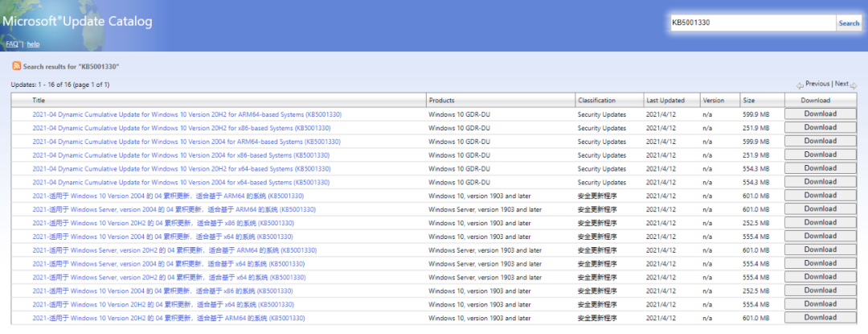Sort by the Version column header
Image resolution: width=868 pixels, height=334 pixels.
tap(714, 101)
